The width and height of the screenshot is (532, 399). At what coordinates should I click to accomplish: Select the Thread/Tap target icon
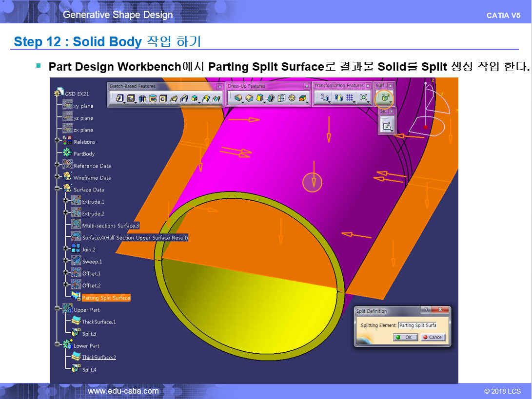[292, 98]
